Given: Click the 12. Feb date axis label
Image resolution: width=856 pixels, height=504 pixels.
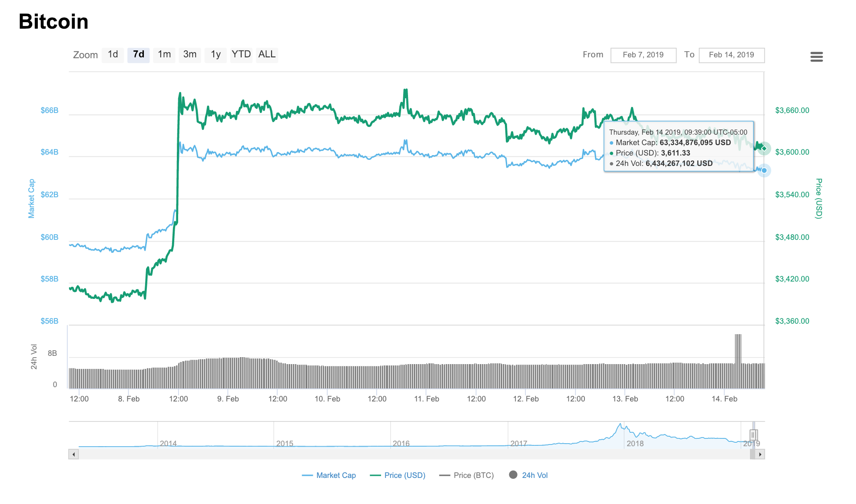Looking at the screenshot, I should click(x=526, y=399).
